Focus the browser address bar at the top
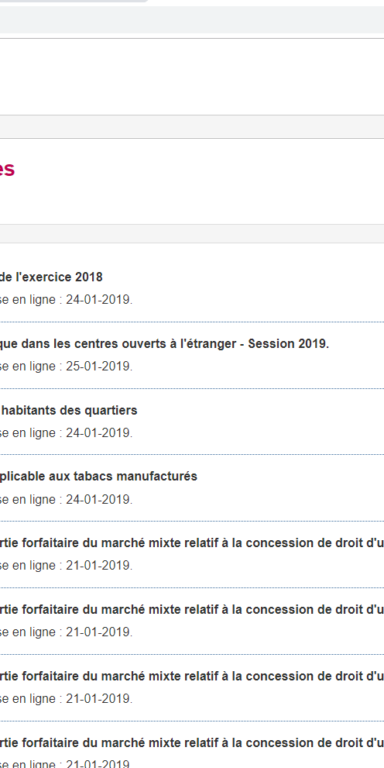Image resolution: width=384 pixels, height=768 pixels. (192, 20)
